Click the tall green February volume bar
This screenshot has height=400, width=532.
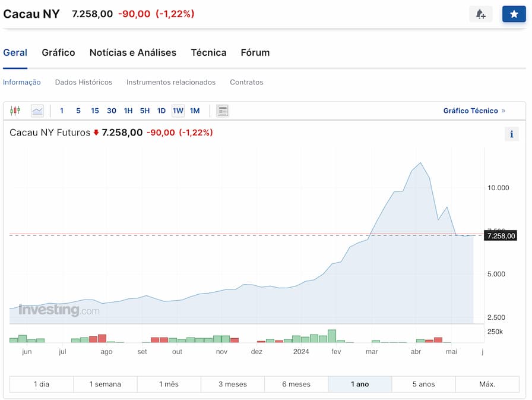(x=332, y=336)
